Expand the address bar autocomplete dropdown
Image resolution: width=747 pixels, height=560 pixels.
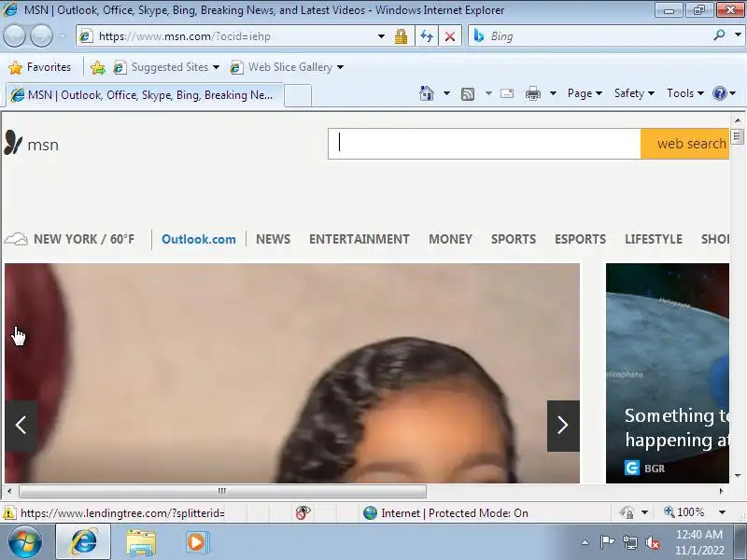click(x=381, y=36)
